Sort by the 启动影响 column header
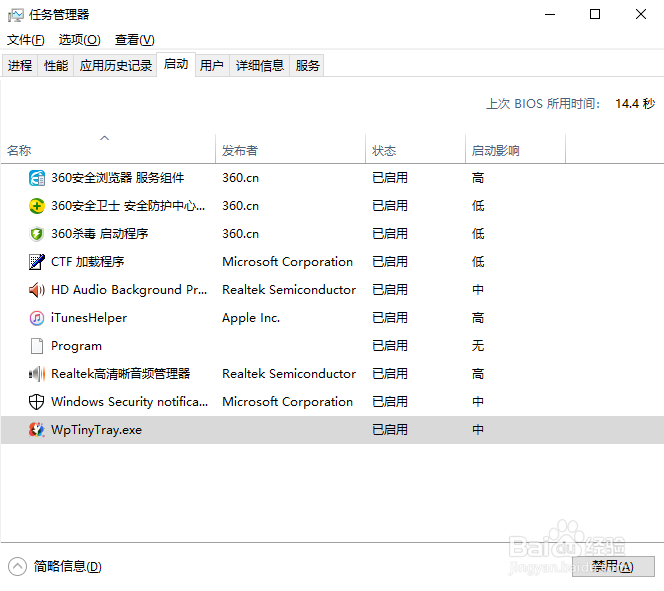 coord(515,150)
